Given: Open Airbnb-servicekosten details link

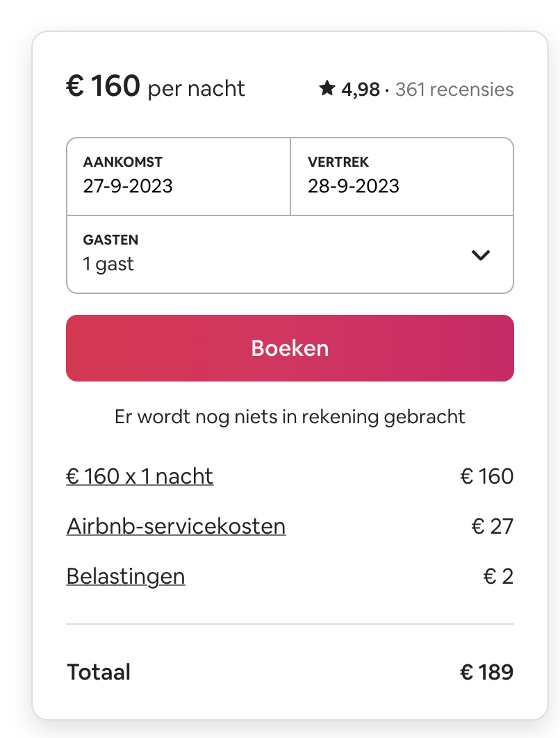Looking at the screenshot, I should [x=176, y=526].
